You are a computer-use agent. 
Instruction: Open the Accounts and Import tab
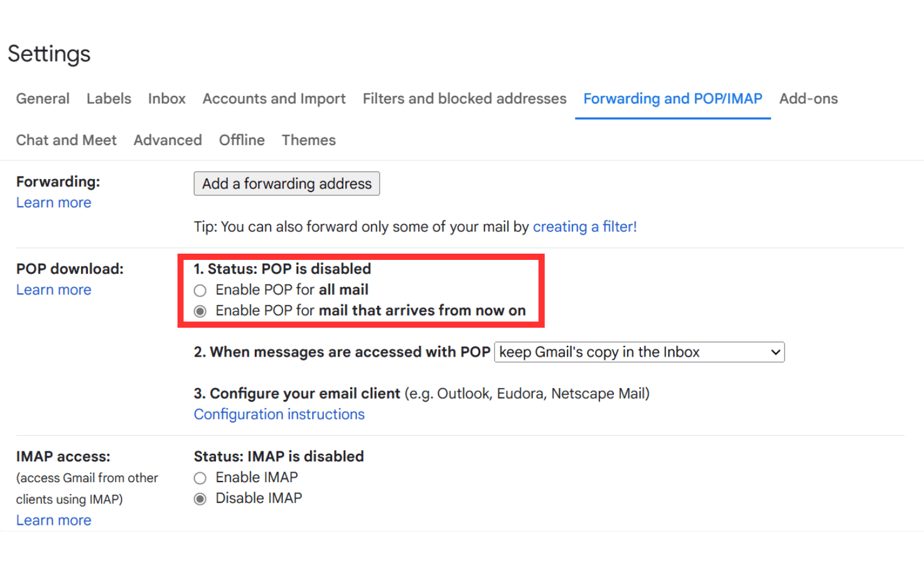coord(274,99)
